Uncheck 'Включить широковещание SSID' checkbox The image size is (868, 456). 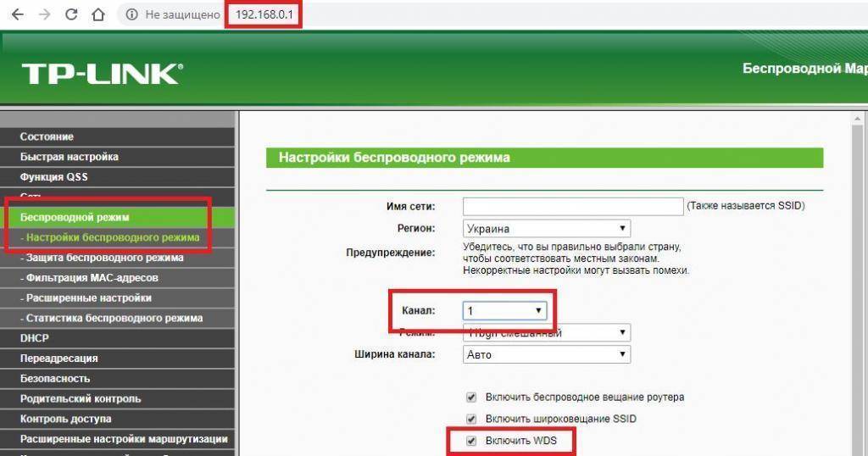[x=471, y=419]
